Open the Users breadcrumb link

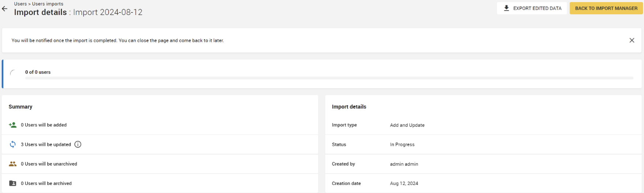(x=20, y=4)
